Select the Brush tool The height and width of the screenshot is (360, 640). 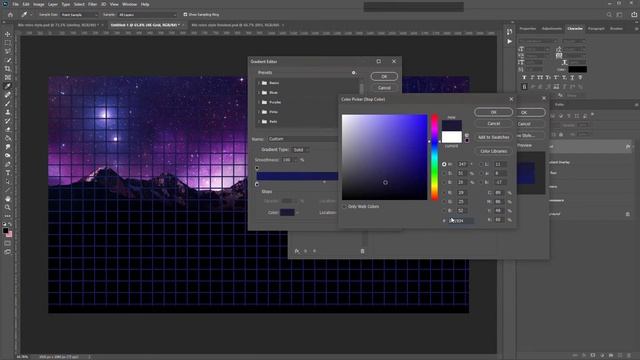7,103
